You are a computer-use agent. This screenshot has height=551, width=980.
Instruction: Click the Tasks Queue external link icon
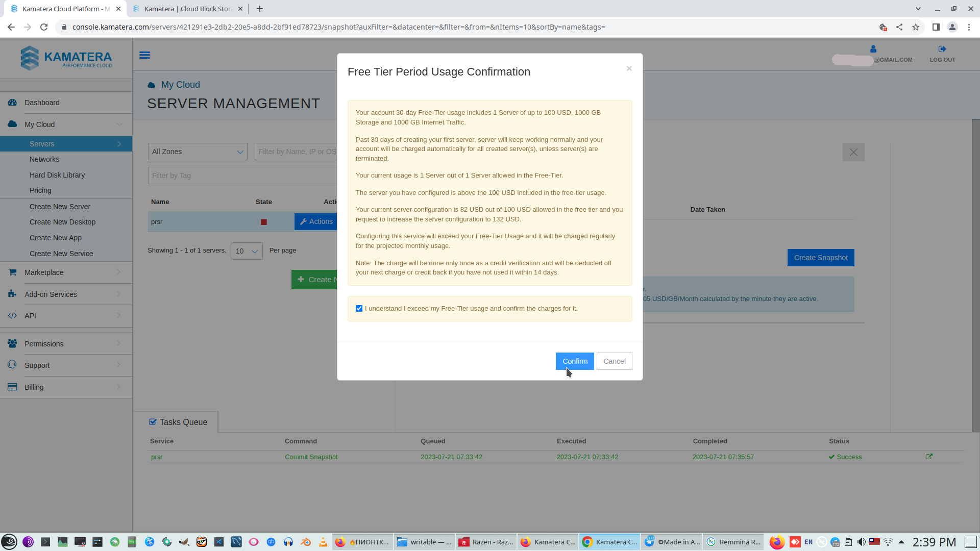coord(929,457)
